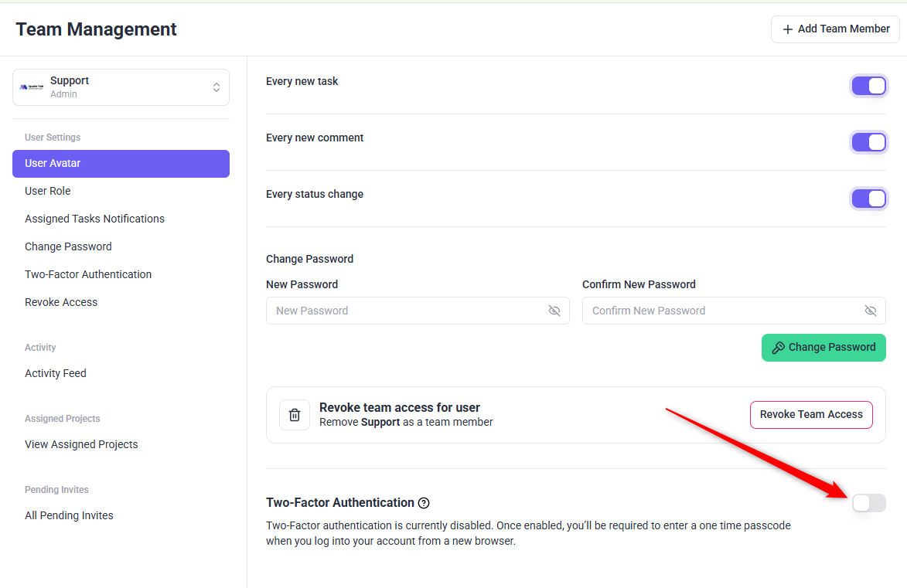Enable the Two-Factor Authentication toggle
The height and width of the screenshot is (588, 907).
pyautogui.click(x=868, y=503)
